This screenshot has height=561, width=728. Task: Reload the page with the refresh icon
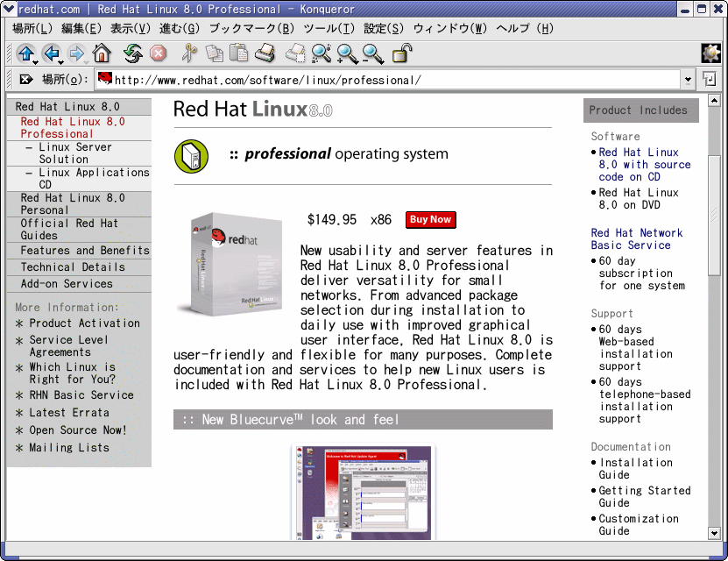point(133,53)
